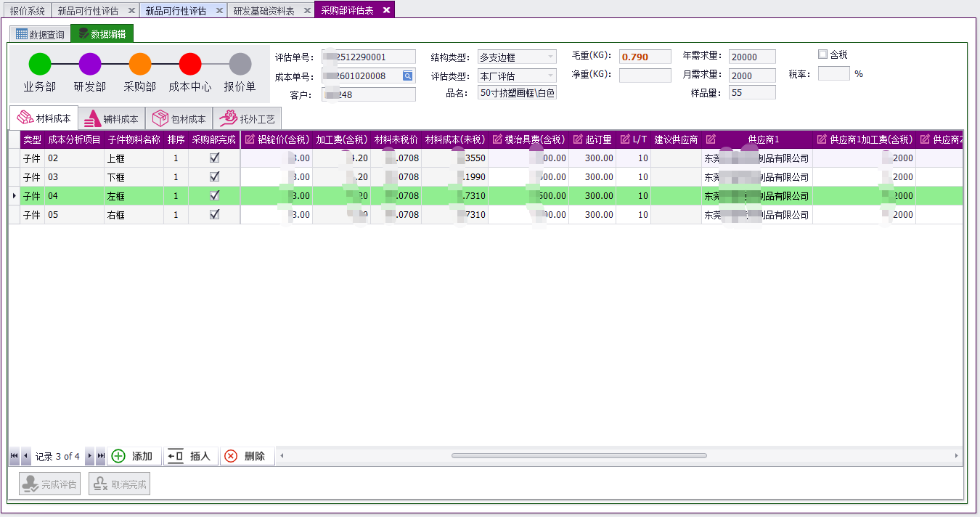Go to first record navigator arrow

(15, 456)
